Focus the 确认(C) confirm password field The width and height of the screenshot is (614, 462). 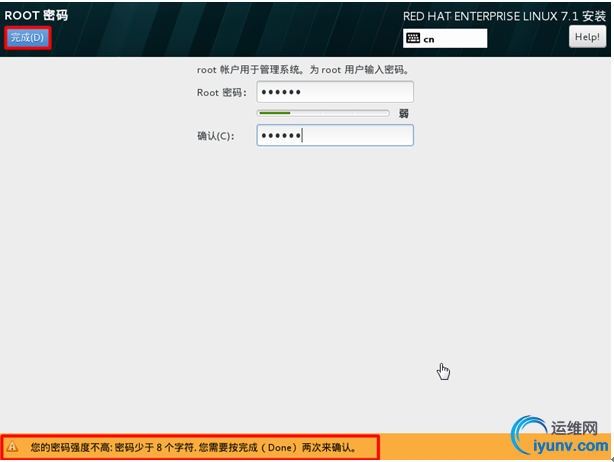point(335,135)
